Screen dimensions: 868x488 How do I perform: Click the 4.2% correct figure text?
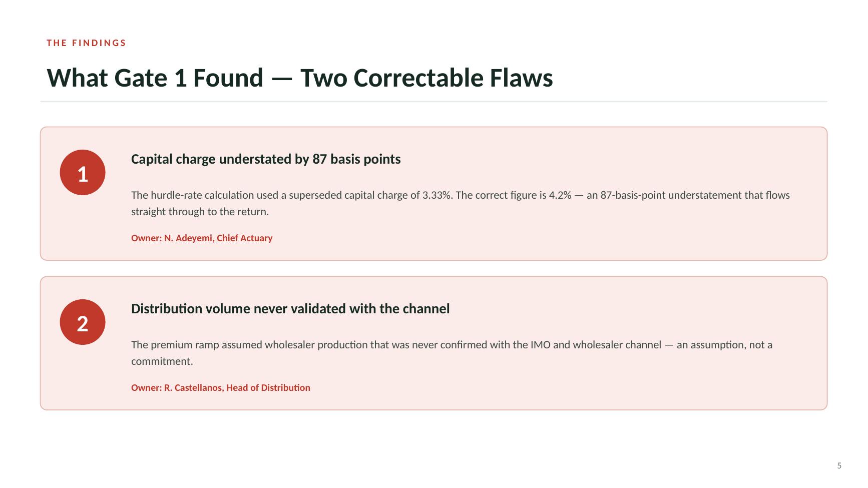click(x=560, y=195)
